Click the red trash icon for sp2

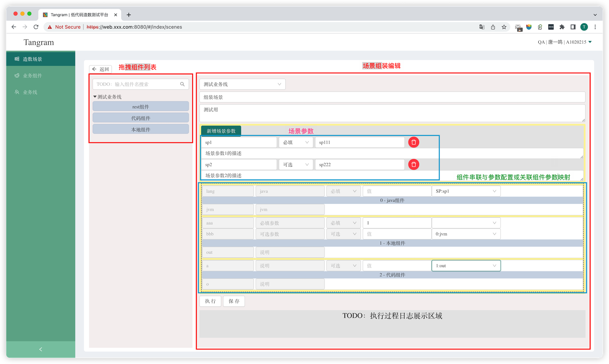(x=413, y=165)
